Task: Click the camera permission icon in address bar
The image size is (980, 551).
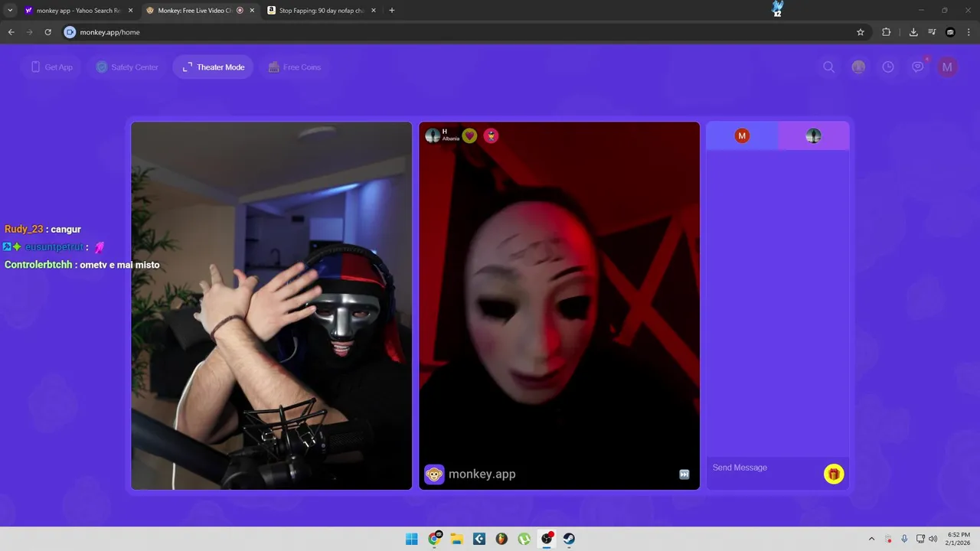Action: click(x=70, y=32)
